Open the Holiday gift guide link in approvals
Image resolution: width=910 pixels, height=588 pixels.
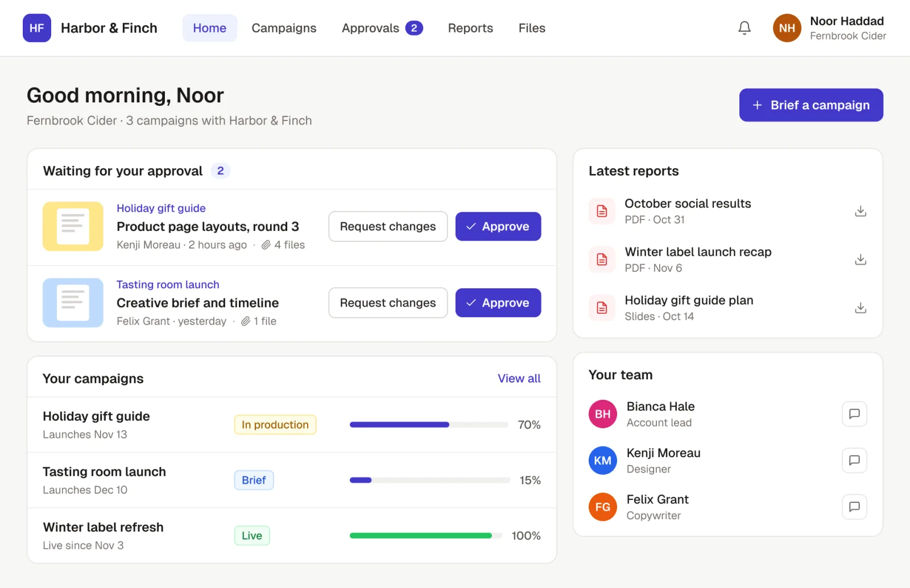click(161, 208)
